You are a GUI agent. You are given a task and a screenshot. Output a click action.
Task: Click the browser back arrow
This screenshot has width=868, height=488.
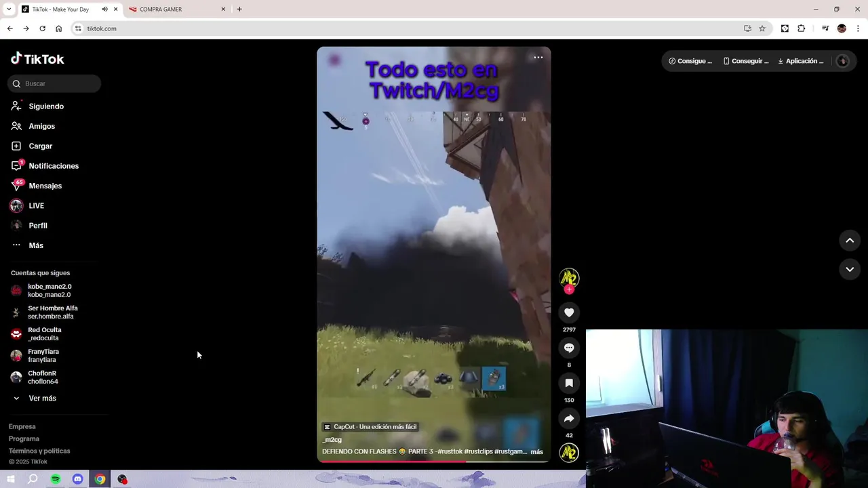9,28
